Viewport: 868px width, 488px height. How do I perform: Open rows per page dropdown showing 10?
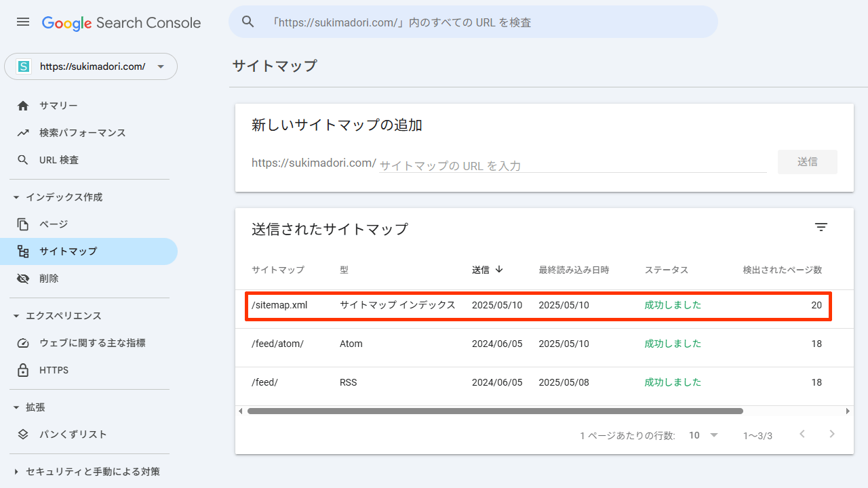(704, 435)
